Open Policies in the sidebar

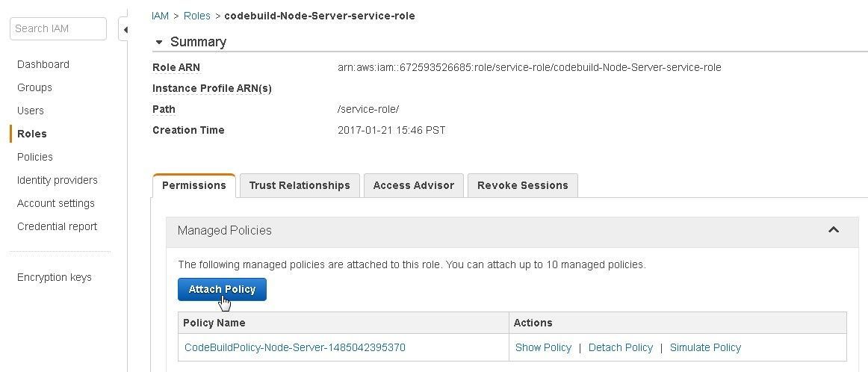tap(35, 157)
